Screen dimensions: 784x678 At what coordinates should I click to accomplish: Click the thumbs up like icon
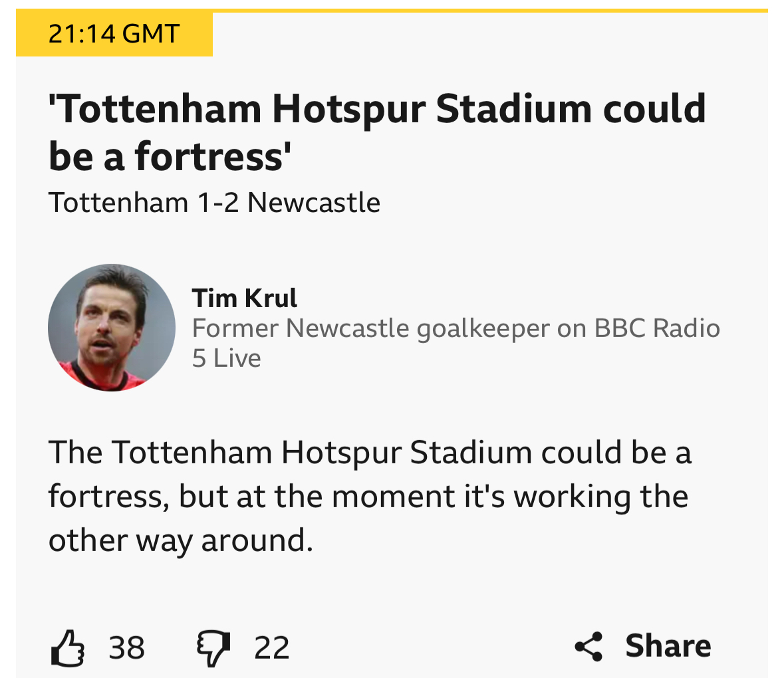(67, 647)
